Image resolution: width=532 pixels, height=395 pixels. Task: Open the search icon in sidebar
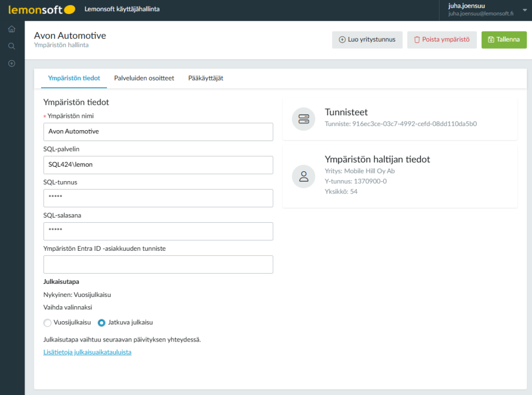[x=11, y=46]
